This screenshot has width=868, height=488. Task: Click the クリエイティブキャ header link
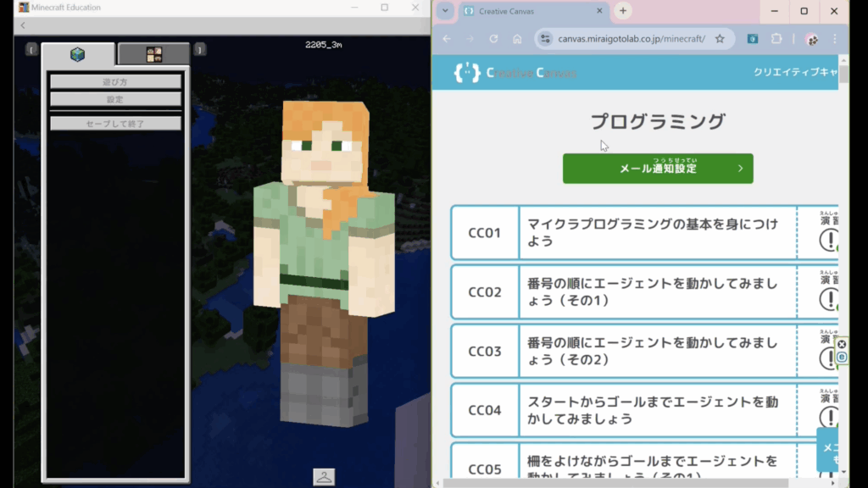tap(795, 72)
